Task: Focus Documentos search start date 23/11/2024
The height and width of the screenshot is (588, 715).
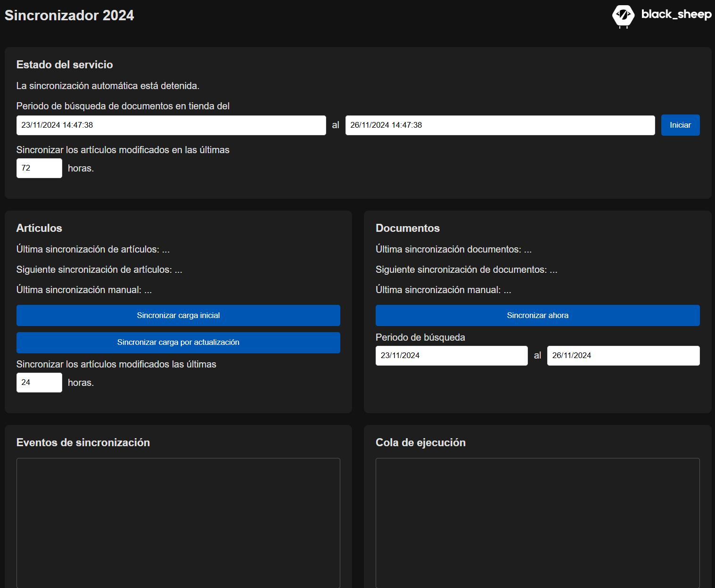Action: (452, 356)
